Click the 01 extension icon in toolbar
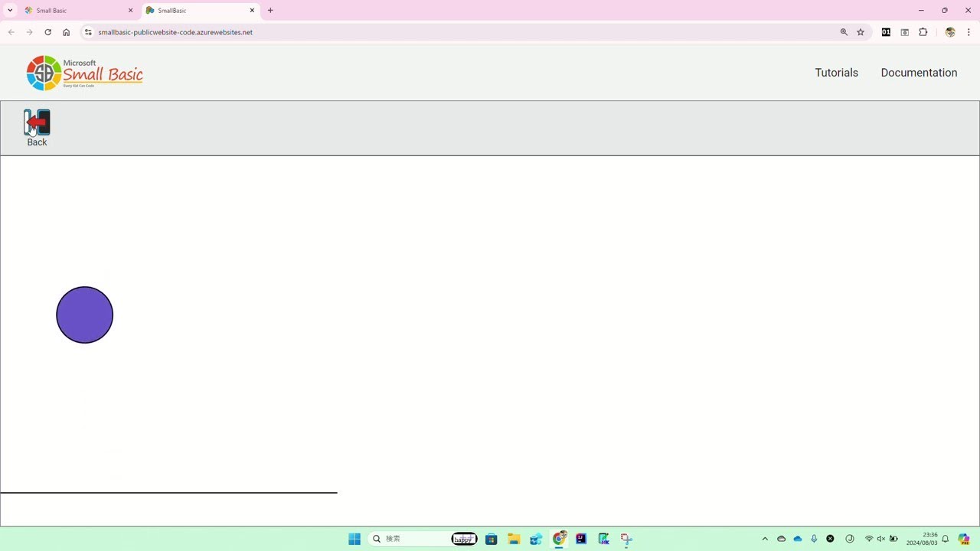 click(886, 32)
